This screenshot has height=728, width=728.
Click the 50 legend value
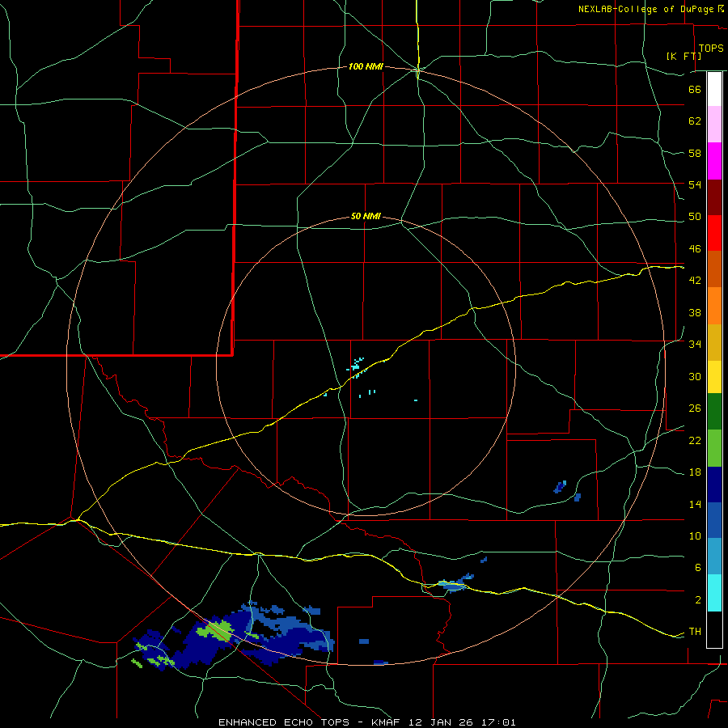pyautogui.click(x=695, y=217)
